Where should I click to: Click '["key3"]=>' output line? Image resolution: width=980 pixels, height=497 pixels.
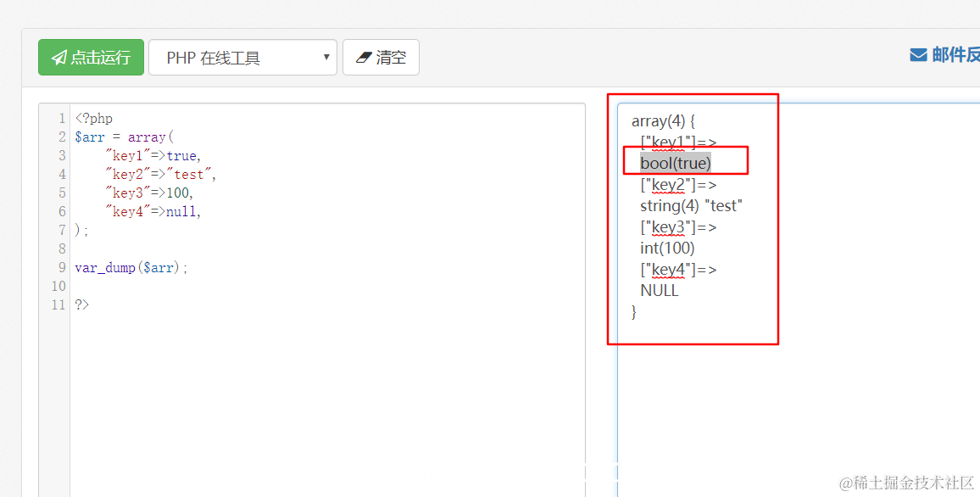click(x=678, y=227)
